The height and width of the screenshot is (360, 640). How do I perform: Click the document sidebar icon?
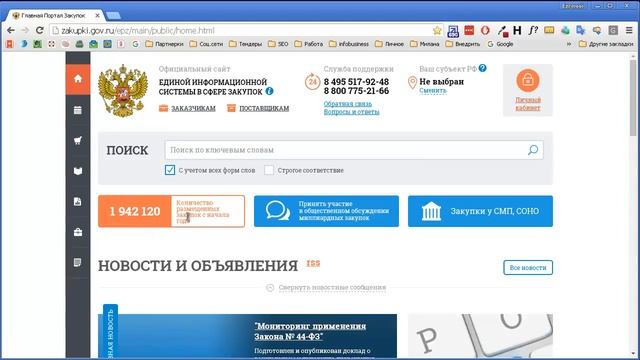(78, 202)
